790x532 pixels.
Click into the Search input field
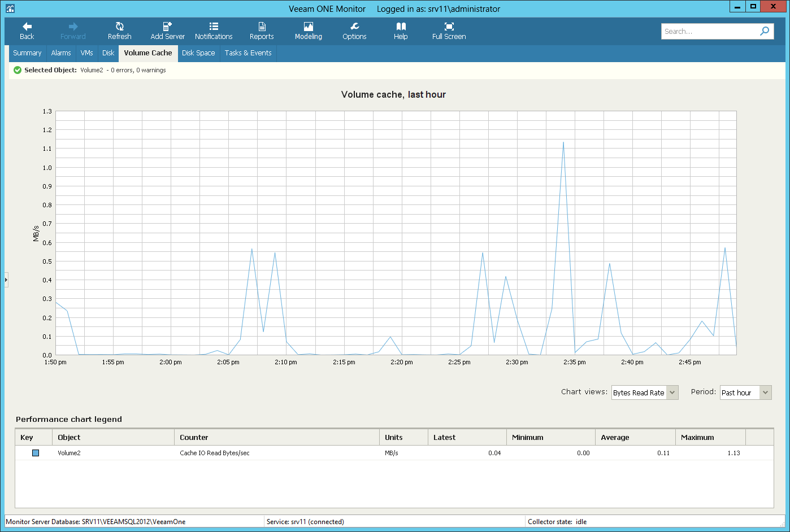(709, 31)
